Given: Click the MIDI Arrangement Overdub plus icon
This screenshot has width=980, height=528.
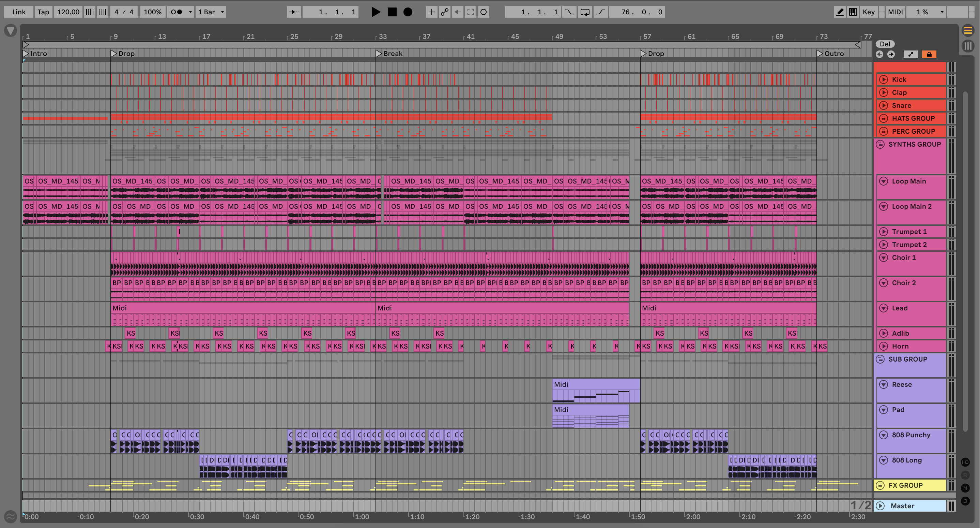Looking at the screenshot, I should pos(431,12).
